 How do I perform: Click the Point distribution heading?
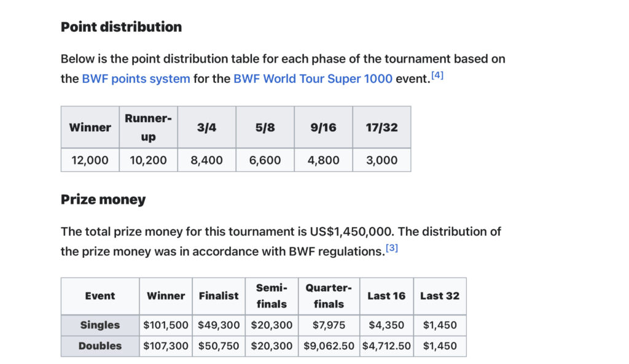pos(121,27)
